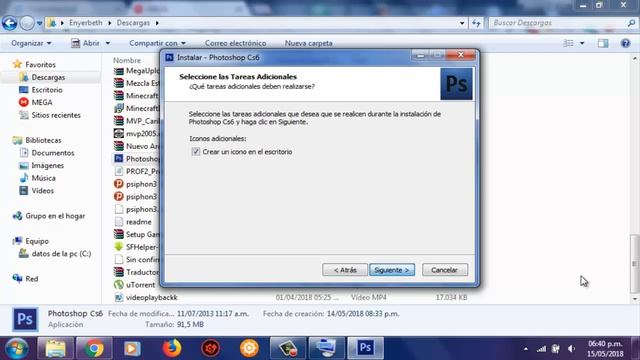This screenshot has width=640, height=360.
Task: Toggle the 'Crear un icono en el escritorio' checkbox
Action: coord(196,152)
